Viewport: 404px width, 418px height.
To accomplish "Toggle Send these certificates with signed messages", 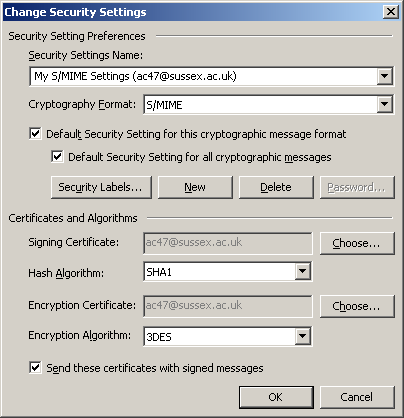I will click(x=35, y=368).
